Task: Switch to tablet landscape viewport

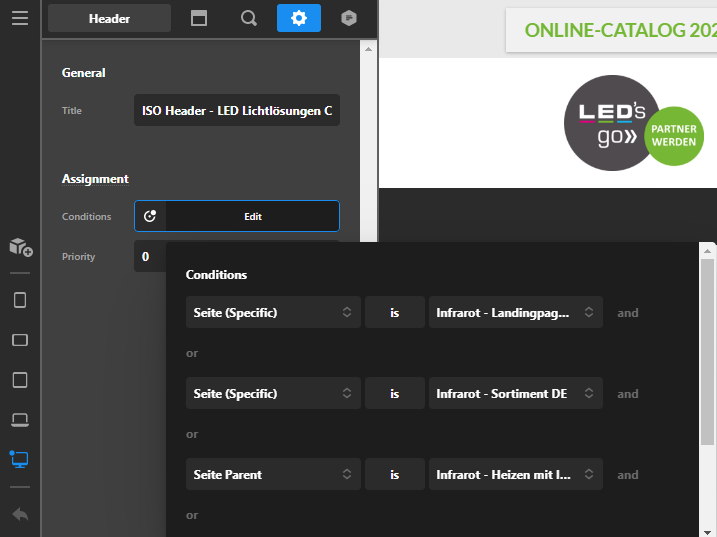Action: click(20, 340)
